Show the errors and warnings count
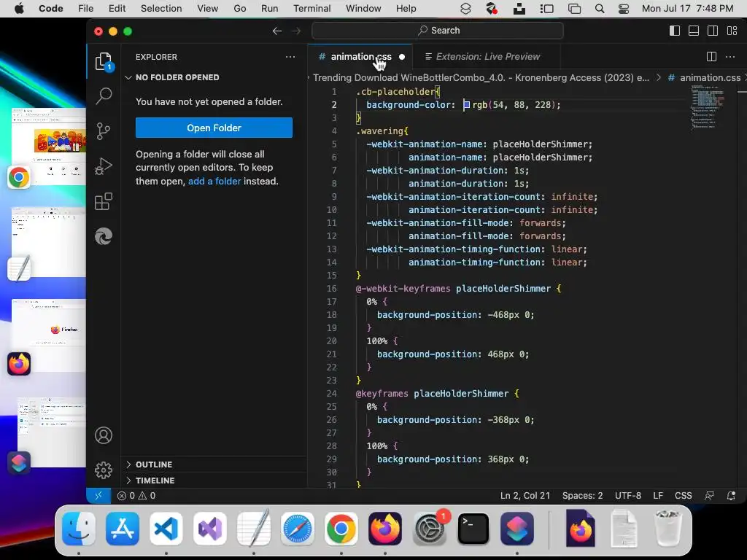The image size is (747, 560). tap(136, 496)
